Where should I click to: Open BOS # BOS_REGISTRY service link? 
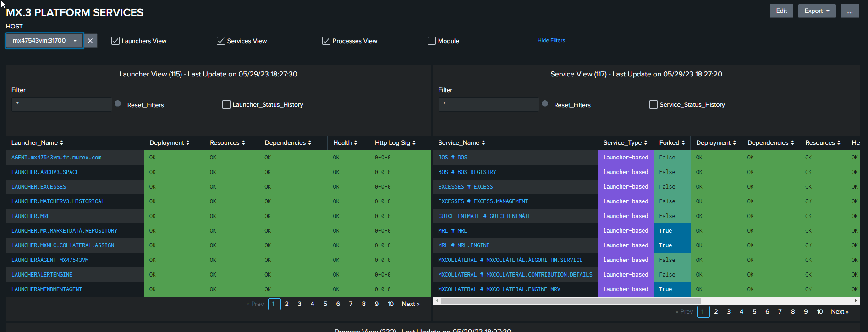pos(467,172)
